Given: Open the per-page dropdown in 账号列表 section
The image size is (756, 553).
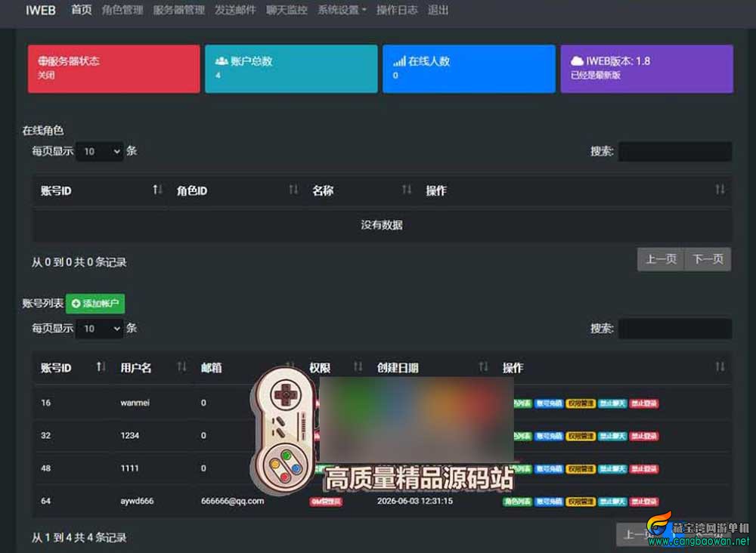Looking at the screenshot, I should 100,329.
